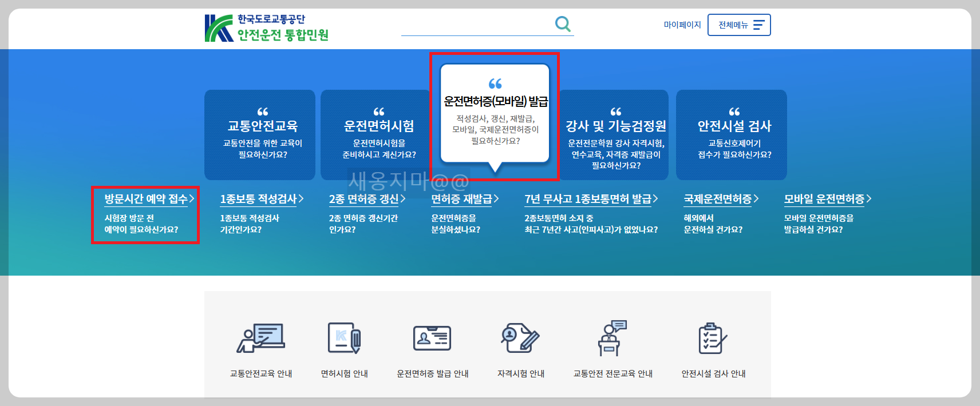Click the 한국도로교통공단 안전운전 통합민원 logo

267,28
